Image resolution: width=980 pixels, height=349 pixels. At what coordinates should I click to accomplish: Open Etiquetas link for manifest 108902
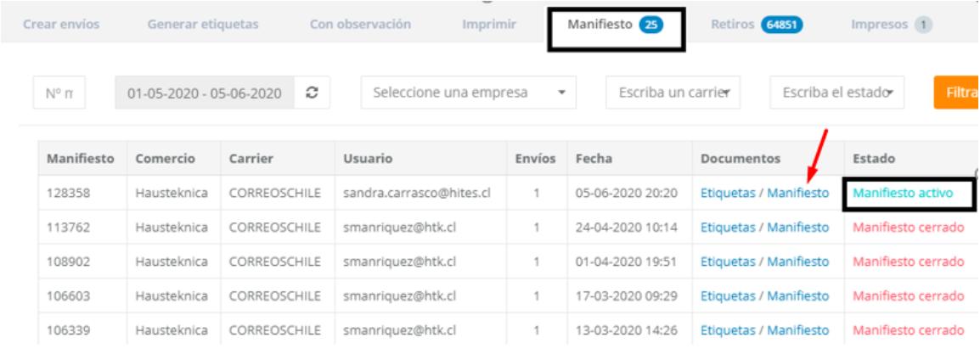pos(728,262)
